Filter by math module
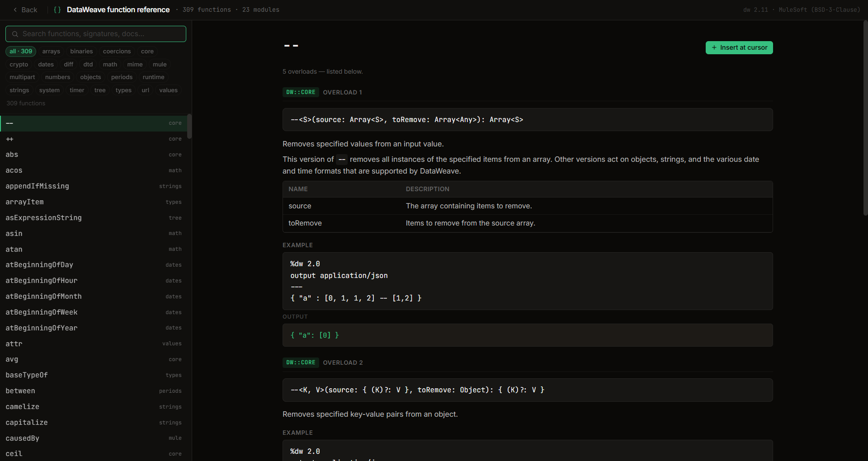 [110, 65]
